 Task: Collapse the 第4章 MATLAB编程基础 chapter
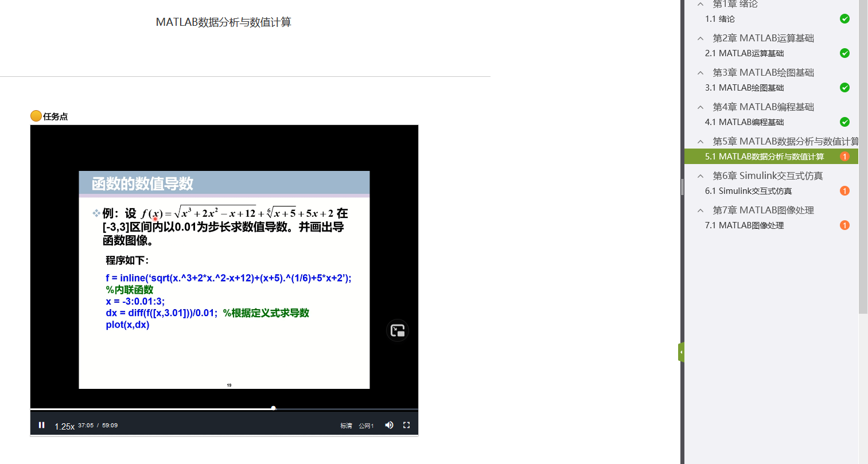tap(700, 107)
